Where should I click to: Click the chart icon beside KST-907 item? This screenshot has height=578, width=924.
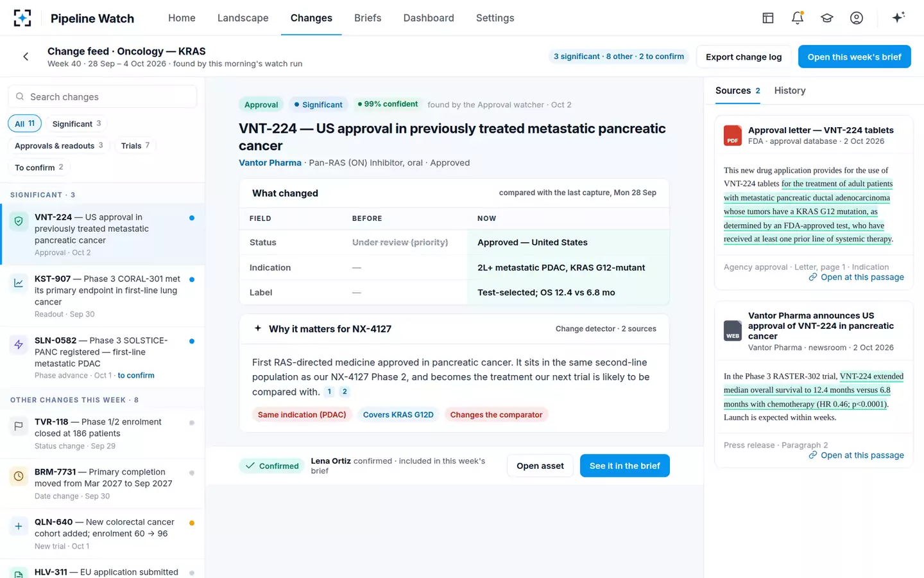click(19, 283)
